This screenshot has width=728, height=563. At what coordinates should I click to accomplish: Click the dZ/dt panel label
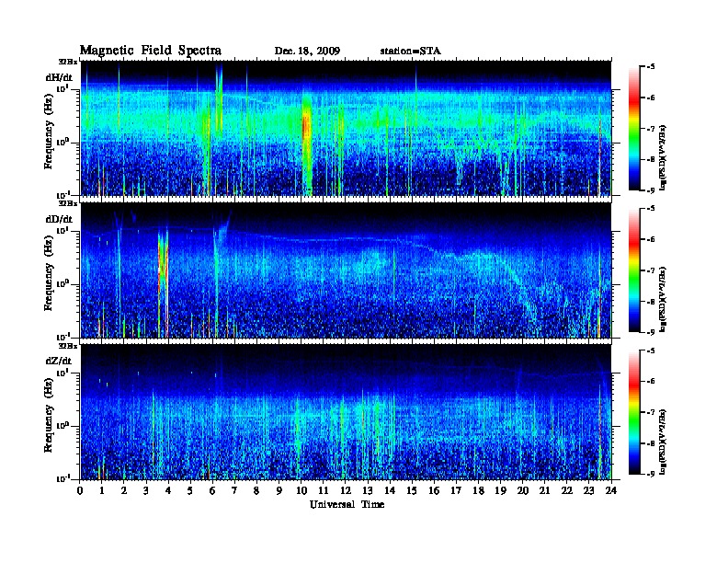[59, 361]
